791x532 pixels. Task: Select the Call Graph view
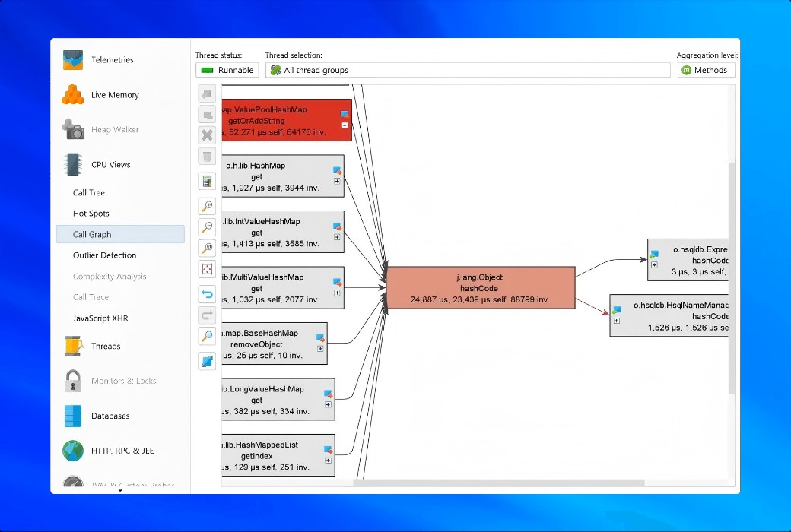pos(120,235)
